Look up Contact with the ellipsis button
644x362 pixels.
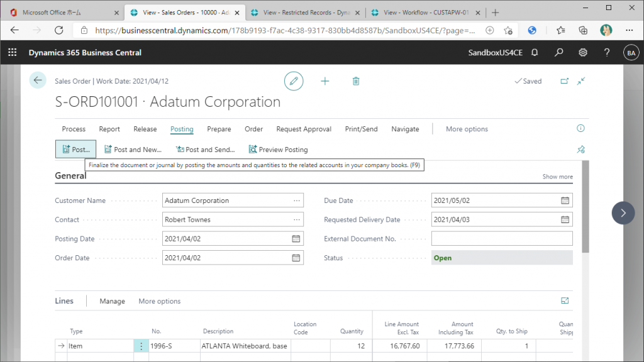tap(297, 219)
